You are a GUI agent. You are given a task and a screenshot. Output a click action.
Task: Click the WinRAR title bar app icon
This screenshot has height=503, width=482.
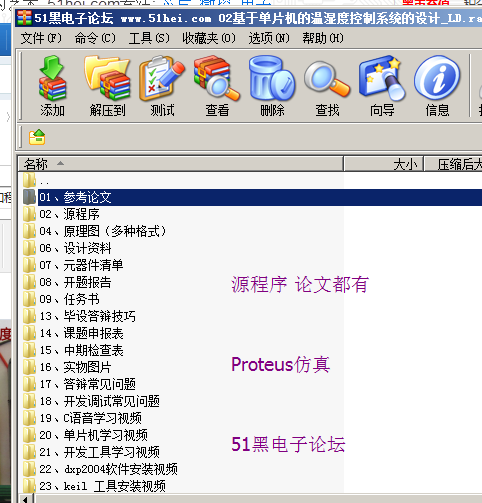pyautogui.click(x=24, y=18)
